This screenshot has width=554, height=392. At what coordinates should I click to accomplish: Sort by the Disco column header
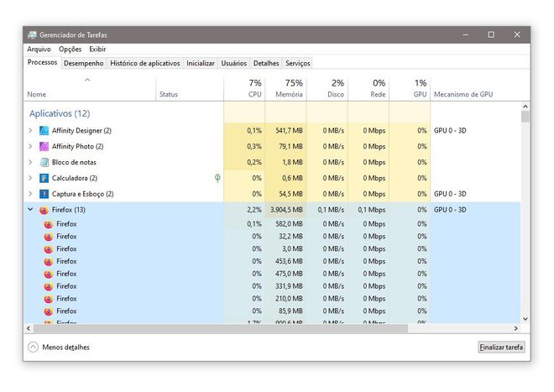coord(327,88)
